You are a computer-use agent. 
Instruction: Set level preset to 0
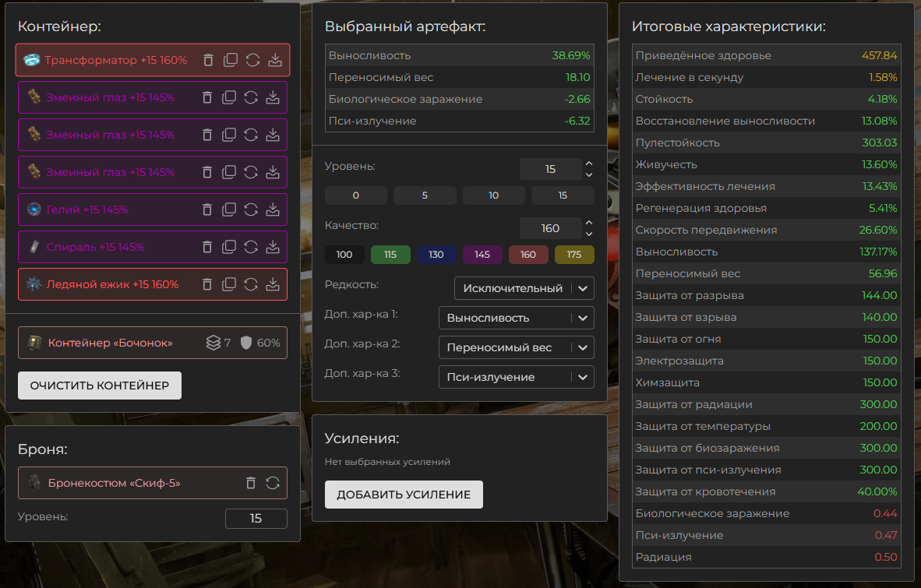pyautogui.click(x=356, y=195)
